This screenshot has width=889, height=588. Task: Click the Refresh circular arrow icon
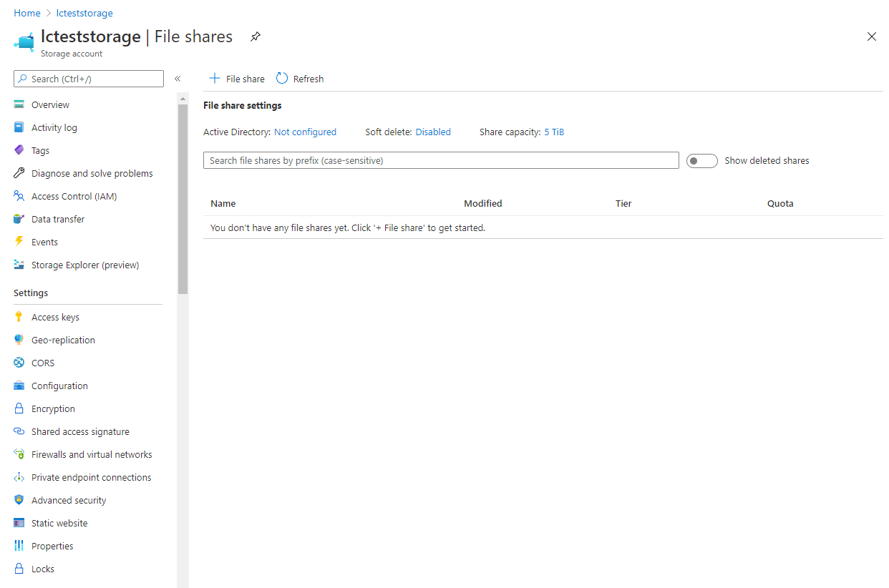(x=282, y=79)
